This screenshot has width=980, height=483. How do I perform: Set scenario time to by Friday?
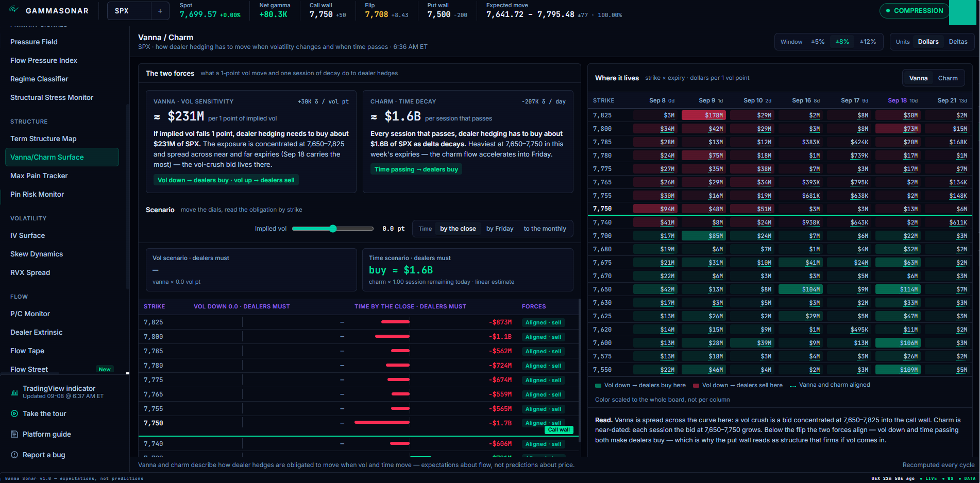coord(500,229)
